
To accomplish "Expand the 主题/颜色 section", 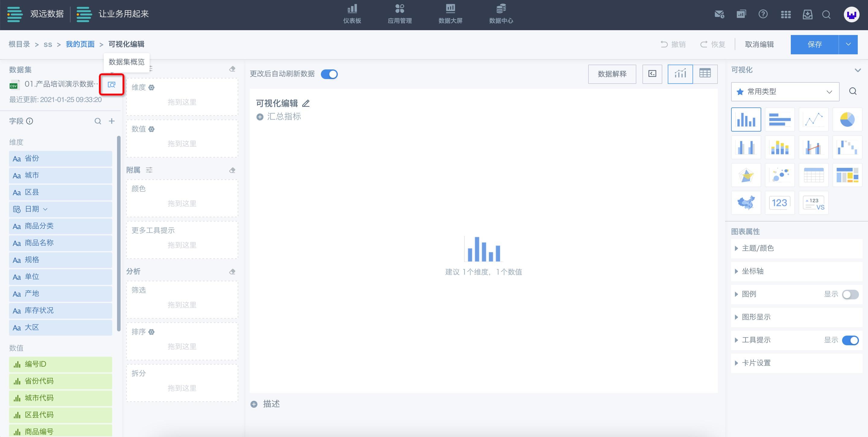I will [758, 248].
